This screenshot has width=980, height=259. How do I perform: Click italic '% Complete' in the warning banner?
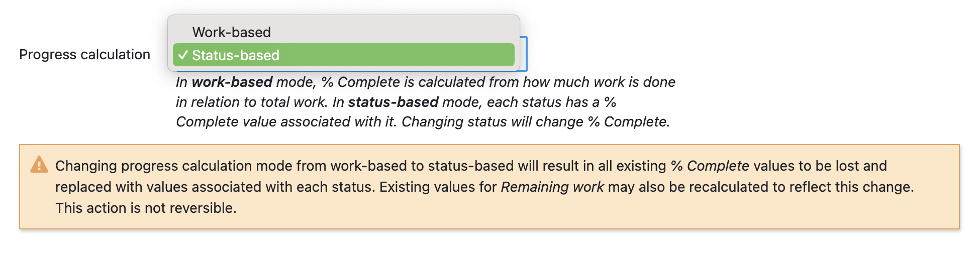coord(710,166)
